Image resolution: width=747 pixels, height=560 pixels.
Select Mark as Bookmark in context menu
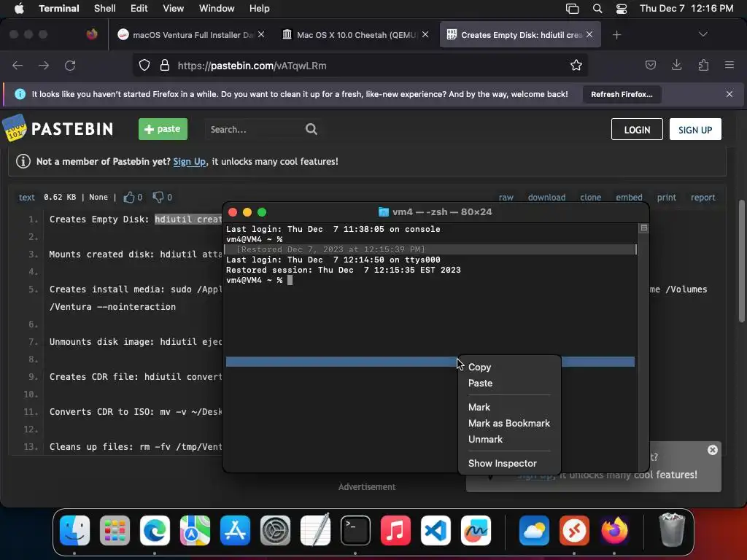508,424
